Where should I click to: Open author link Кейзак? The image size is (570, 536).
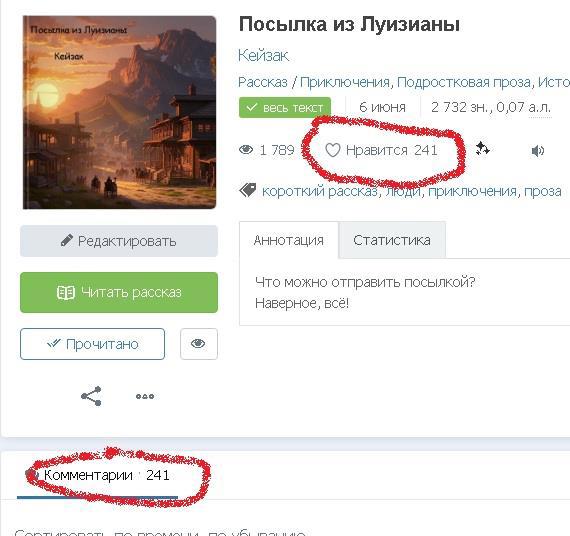(264, 56)
